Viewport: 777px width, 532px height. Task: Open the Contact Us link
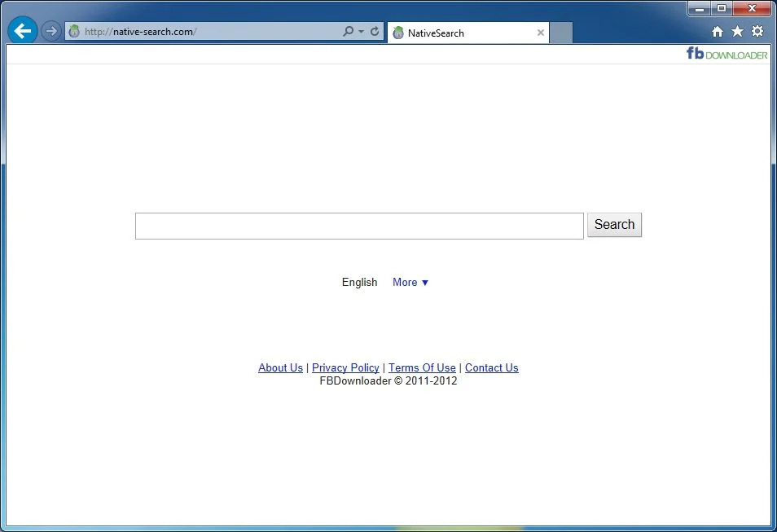coord(492,368)
